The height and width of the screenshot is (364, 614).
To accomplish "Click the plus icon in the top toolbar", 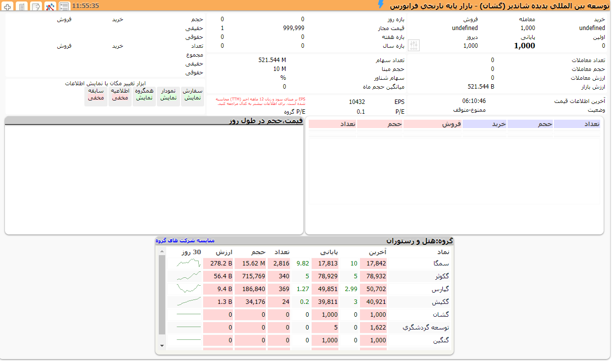I will (8, 6).
